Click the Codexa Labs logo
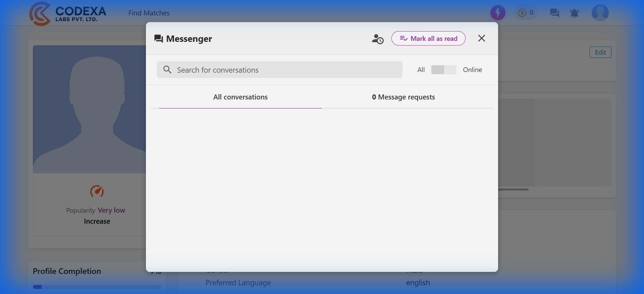 (68, 13)
